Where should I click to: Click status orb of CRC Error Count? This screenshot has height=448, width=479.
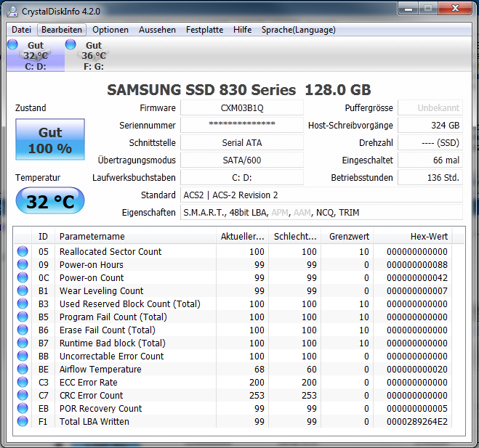click(x=23, y=395)
